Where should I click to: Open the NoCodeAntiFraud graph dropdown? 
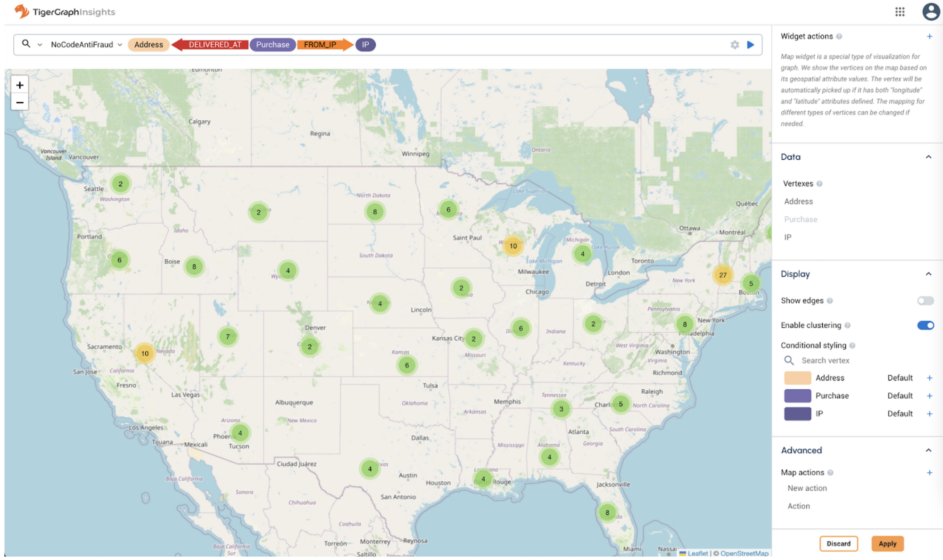click(x=121, y=45)
